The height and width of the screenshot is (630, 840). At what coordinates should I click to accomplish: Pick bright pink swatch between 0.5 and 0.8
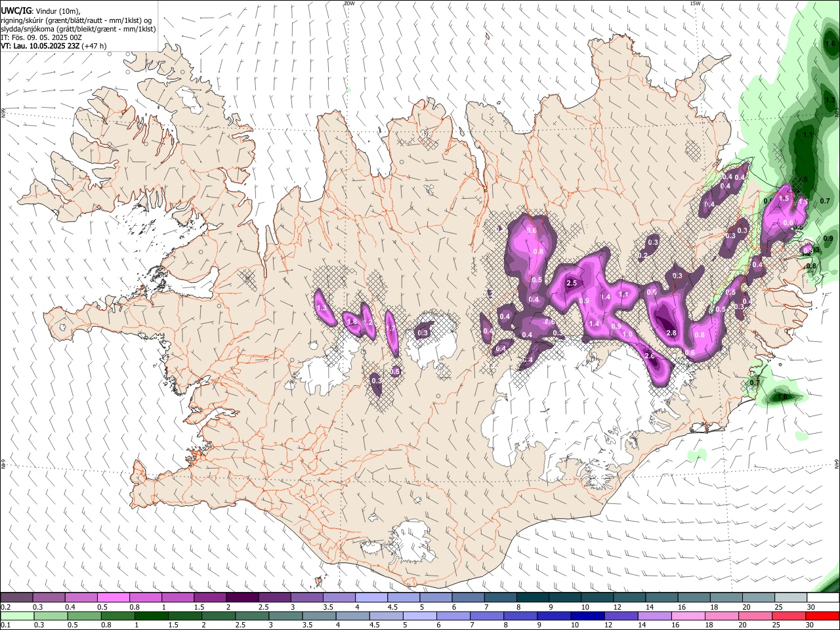pos(113,598)
